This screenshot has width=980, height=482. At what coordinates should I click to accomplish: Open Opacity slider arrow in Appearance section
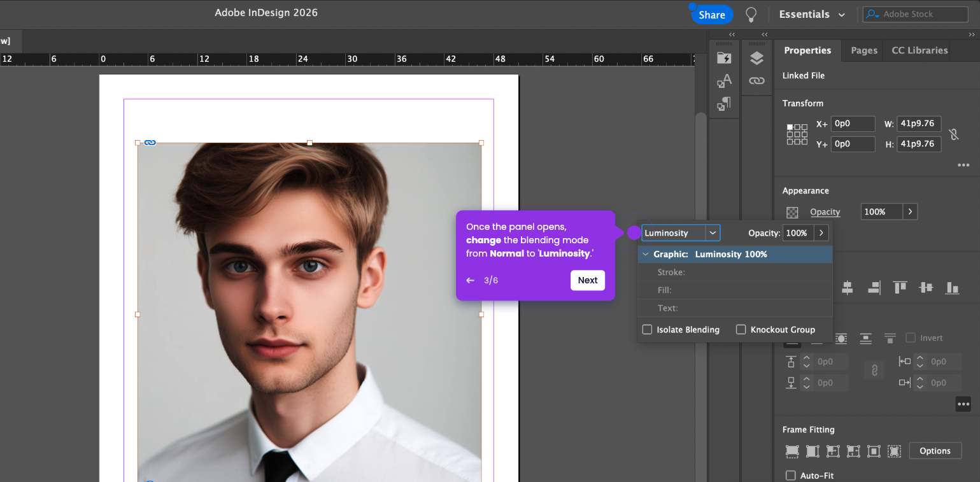tap(910, 211)
